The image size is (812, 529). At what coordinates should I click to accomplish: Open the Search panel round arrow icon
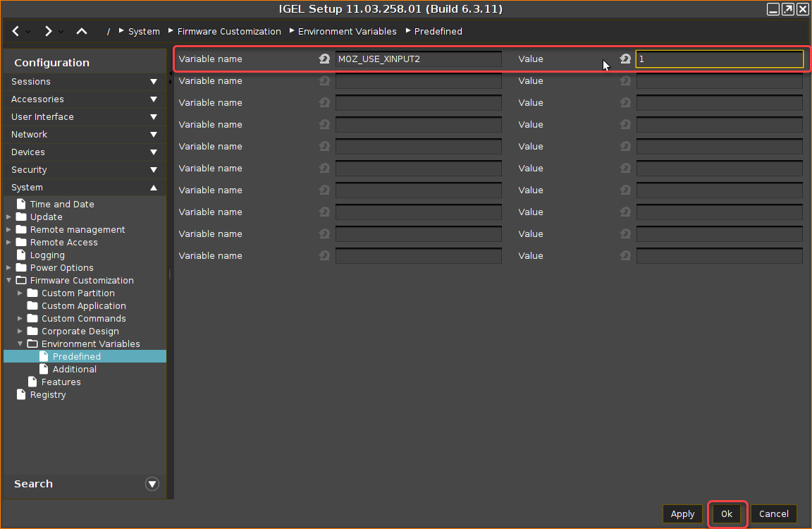point(152,484)
